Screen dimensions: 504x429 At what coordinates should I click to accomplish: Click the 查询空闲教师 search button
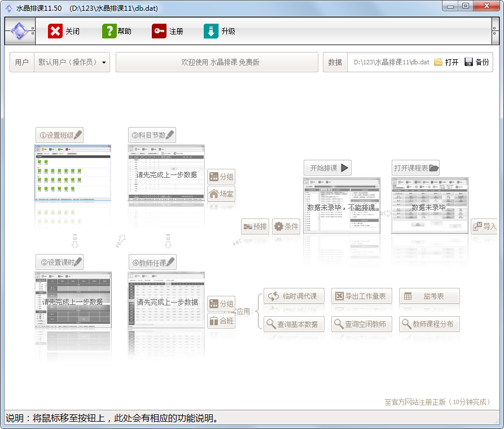[x=362, y=324]
